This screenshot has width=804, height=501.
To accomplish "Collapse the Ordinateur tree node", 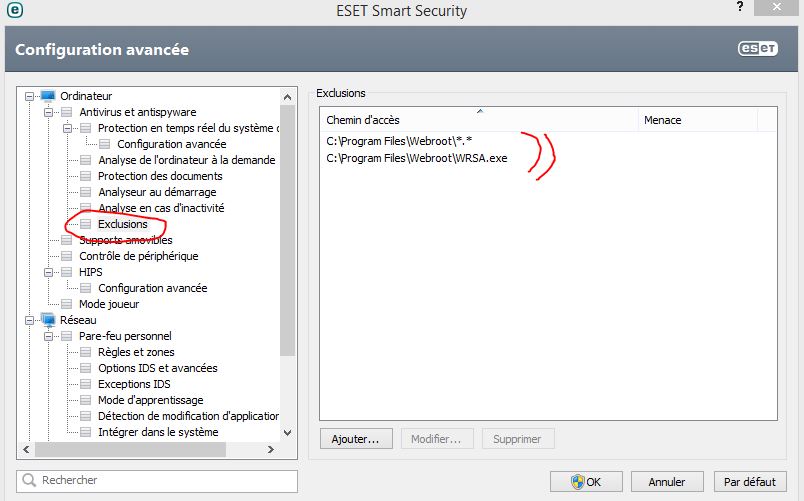I will [x=29, y=96].
